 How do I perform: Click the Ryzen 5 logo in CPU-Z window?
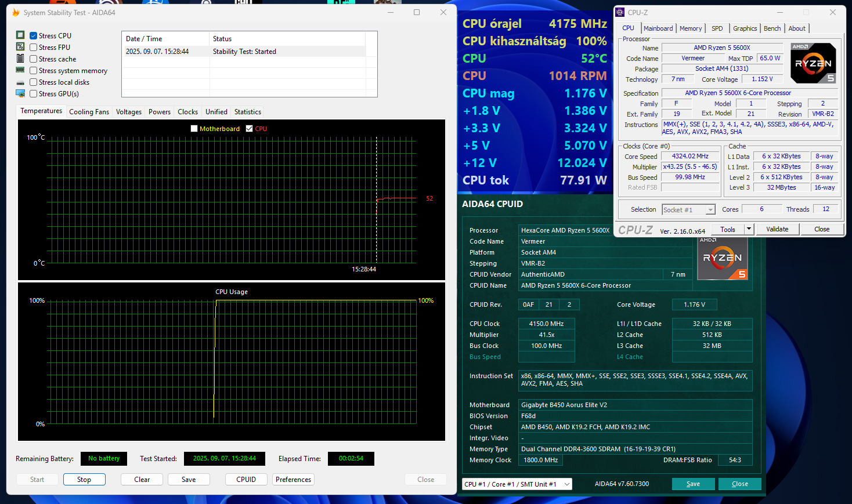[813, 63]
